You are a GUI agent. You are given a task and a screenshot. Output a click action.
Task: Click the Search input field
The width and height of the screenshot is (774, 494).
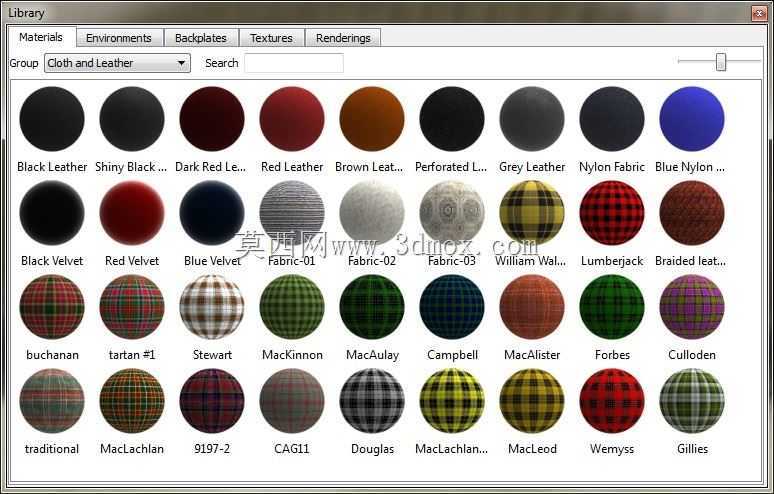tap(294, 63)
